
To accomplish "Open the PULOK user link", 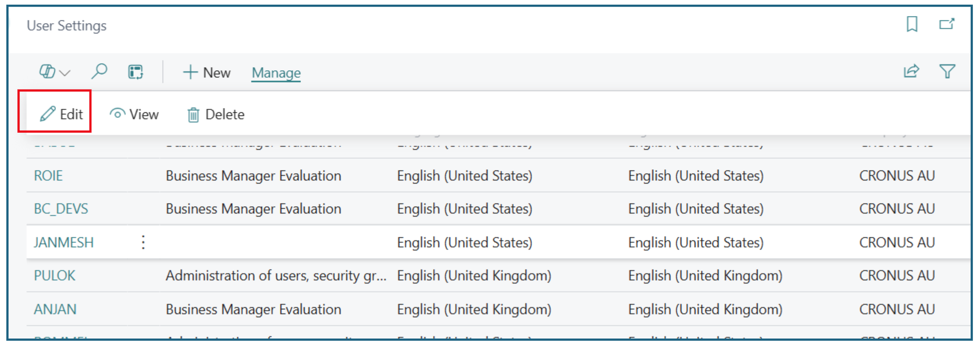I will coord(55,275).
